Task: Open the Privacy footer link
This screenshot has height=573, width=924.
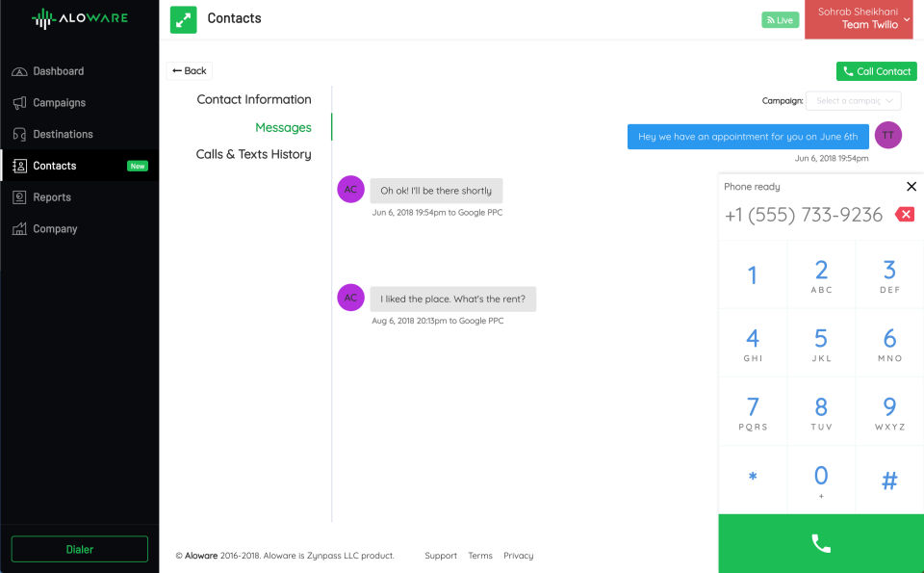Action: coord(518,556)
